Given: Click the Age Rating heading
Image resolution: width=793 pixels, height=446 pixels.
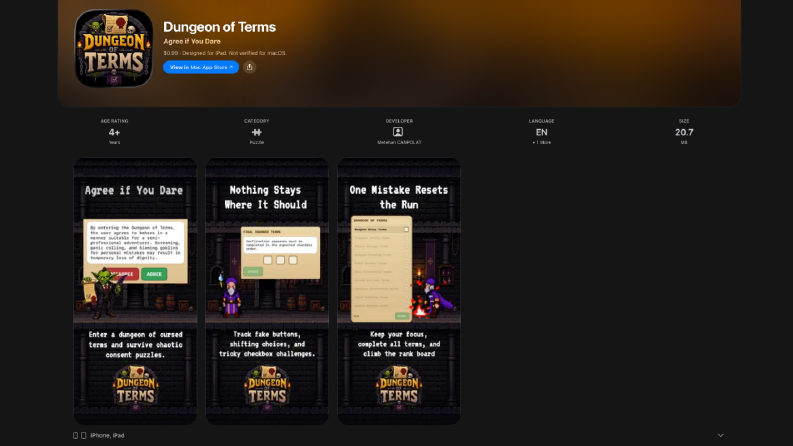Looking at the screenshot, I should [114, 121].
